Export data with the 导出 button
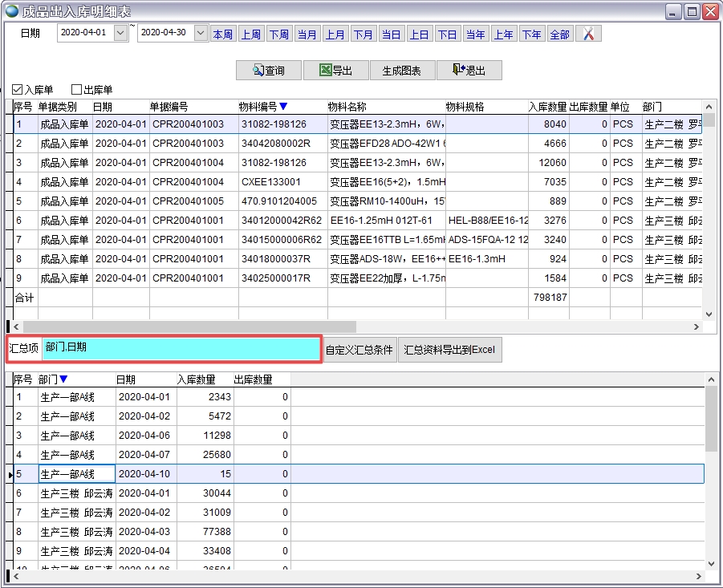This screenshot has height=588, width=723. pos(335,71)
